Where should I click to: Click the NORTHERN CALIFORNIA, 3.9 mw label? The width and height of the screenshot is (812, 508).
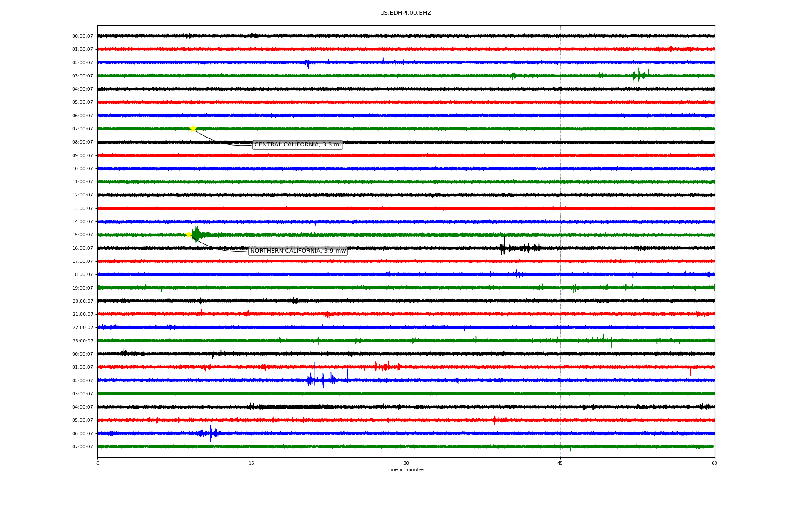click(298, 251)
